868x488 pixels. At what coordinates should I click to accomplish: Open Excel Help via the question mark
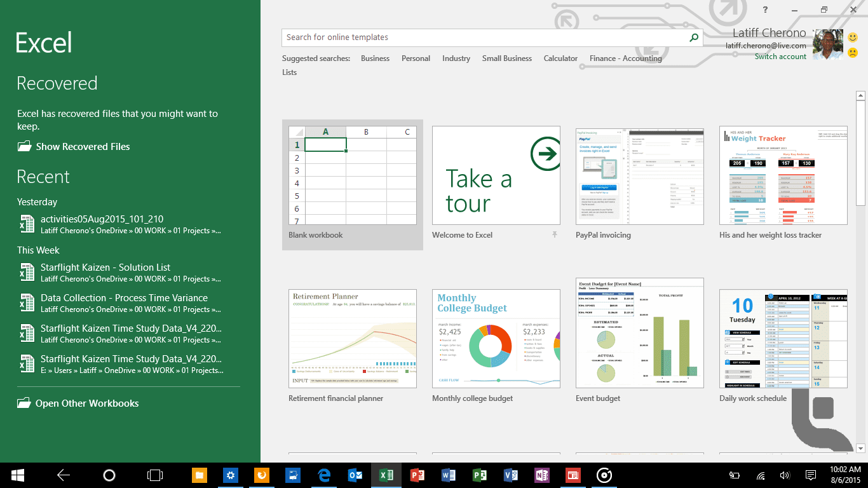point(766,10)
